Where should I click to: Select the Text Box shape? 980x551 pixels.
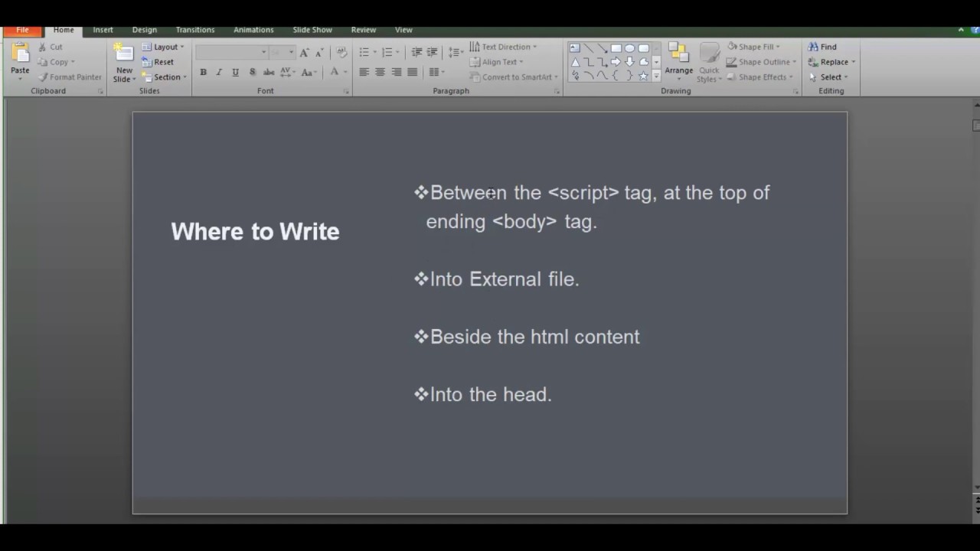[575, 48]
